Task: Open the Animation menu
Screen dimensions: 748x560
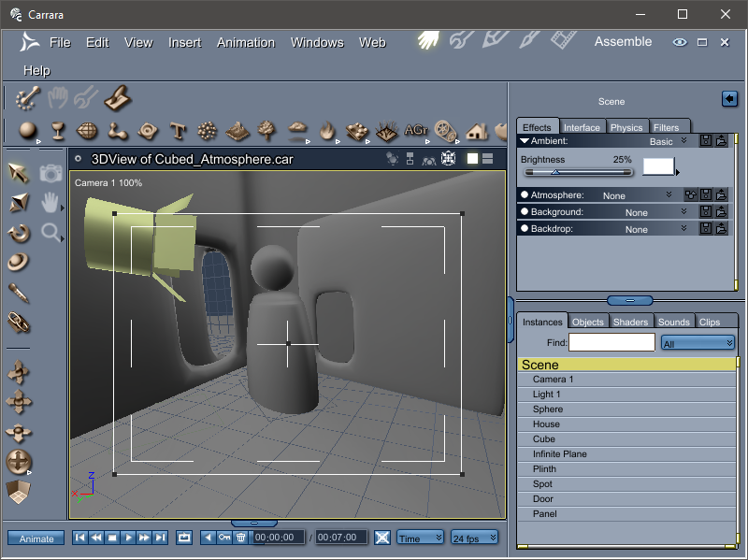Action: click(x=245, y=42)
